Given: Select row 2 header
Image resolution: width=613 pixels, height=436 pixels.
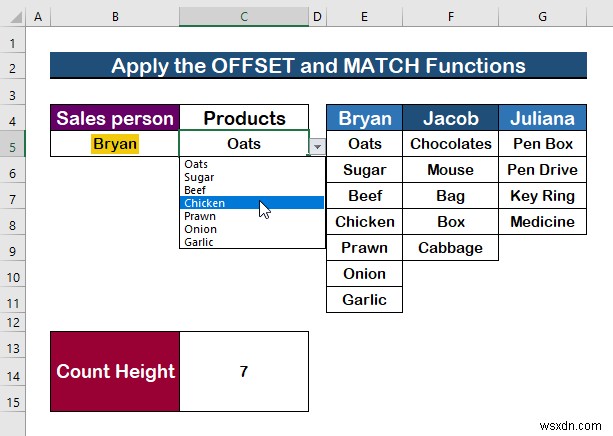Looking at the screenshot, I should (x=13, y=68).
